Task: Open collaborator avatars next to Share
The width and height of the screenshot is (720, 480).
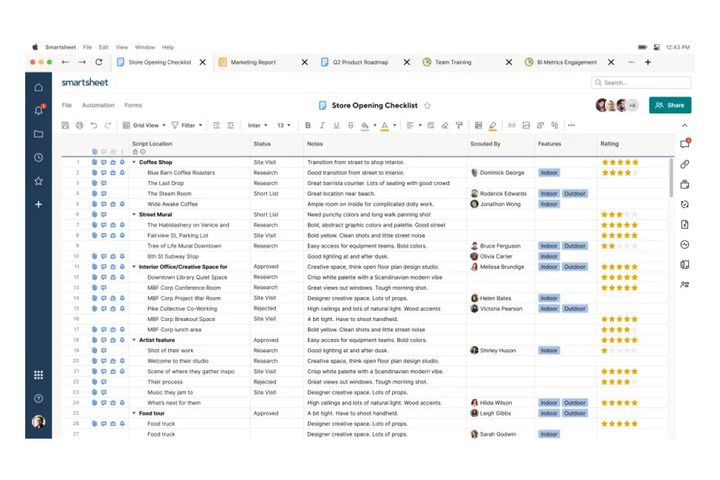Action: [617, 105]
